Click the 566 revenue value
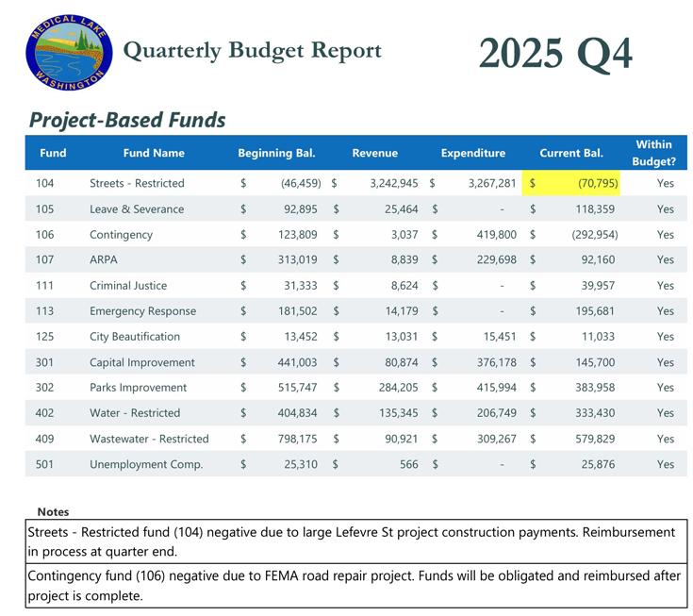 click(409, 464)
